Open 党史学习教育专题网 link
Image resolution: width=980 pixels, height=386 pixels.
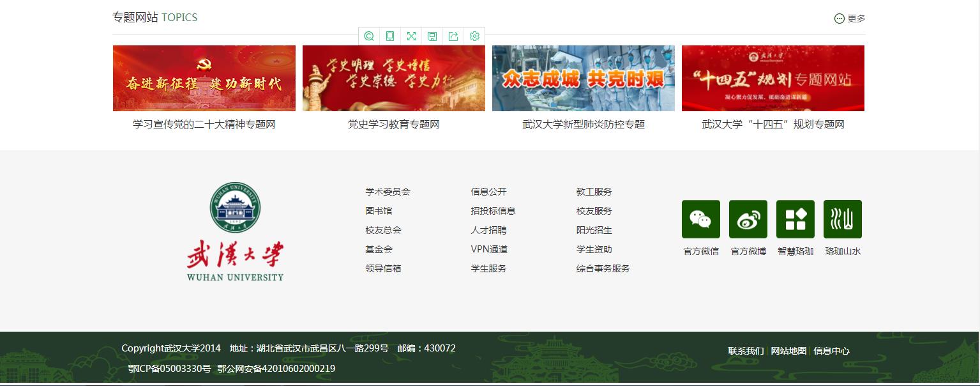click(394, 125)
